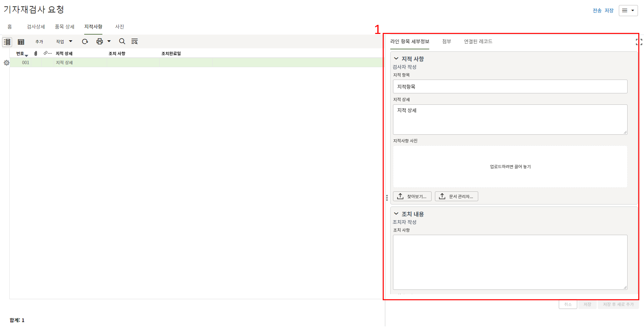Sort by the 번호 column header
Image resolution: width=644 pixels, height=329 pixels.
[20, 53]
